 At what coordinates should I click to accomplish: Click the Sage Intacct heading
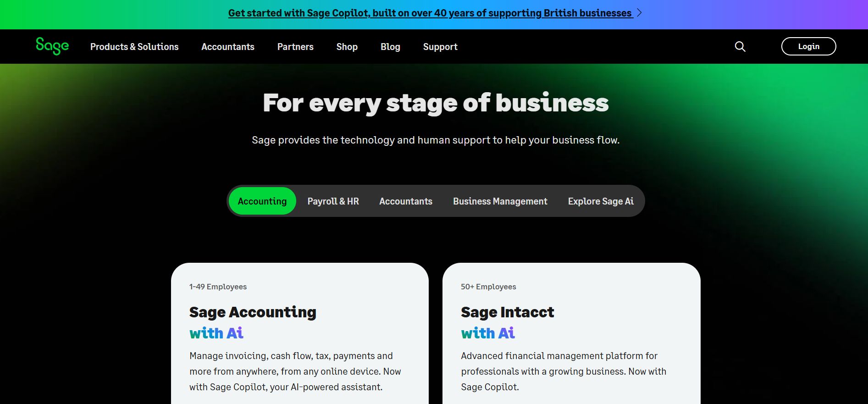pos(507,312)
